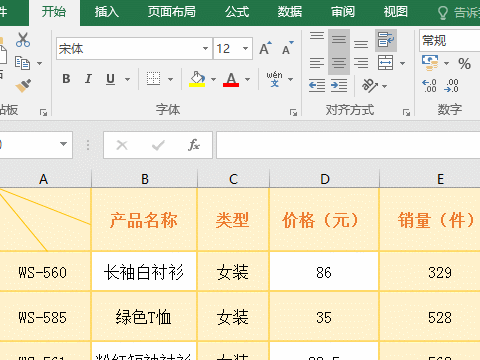Open the Name Box dropdown arrow
The image size is (480, 360).
click(x=63, y=144)
